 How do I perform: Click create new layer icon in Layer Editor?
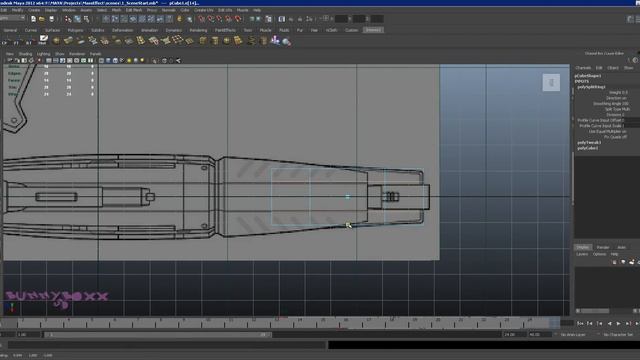(x=632, y=262)
